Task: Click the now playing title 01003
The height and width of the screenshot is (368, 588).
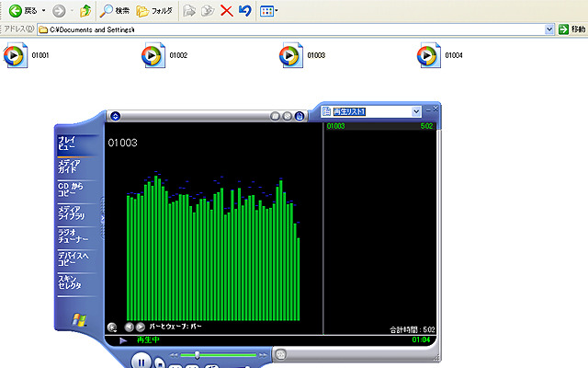Action: pos(122,143)
